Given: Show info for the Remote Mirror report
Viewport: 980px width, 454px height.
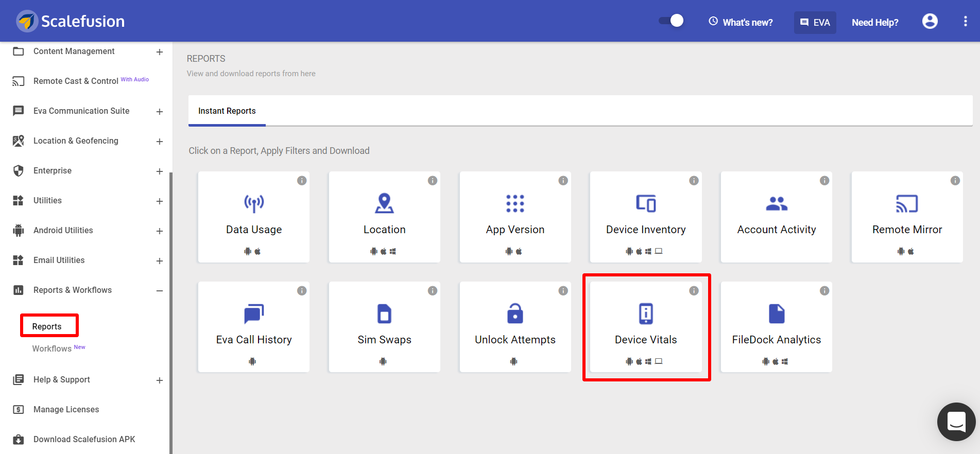Looking at the screenshot, I should point(955,181).
